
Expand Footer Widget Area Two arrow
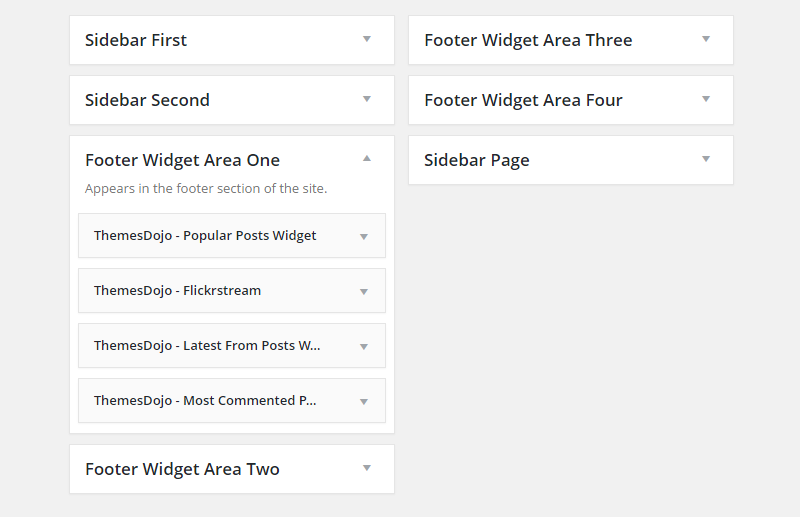(x=367, y=468)
